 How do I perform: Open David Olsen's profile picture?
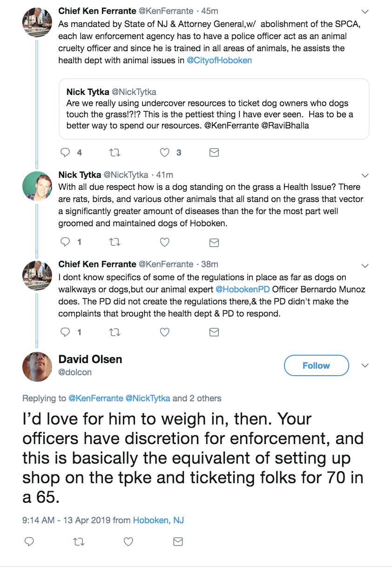tap(36, 366)
